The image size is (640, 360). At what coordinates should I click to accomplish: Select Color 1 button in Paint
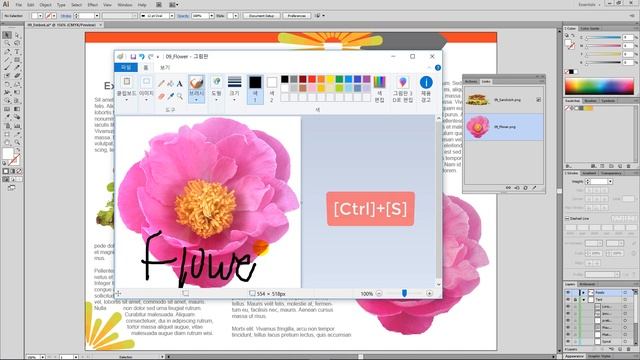click(x=255, y=89)
